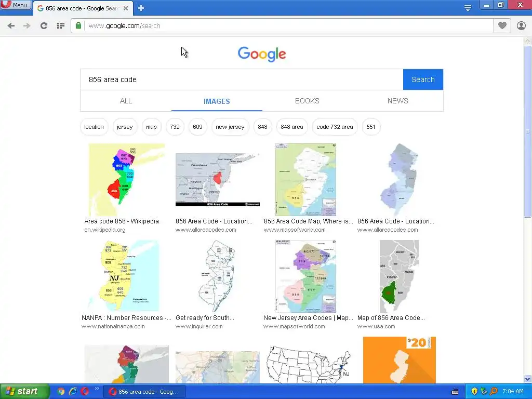Screen dimensions: 532x399
Task: Select the '848 area' filter chip
Action: tap(292, 127)
